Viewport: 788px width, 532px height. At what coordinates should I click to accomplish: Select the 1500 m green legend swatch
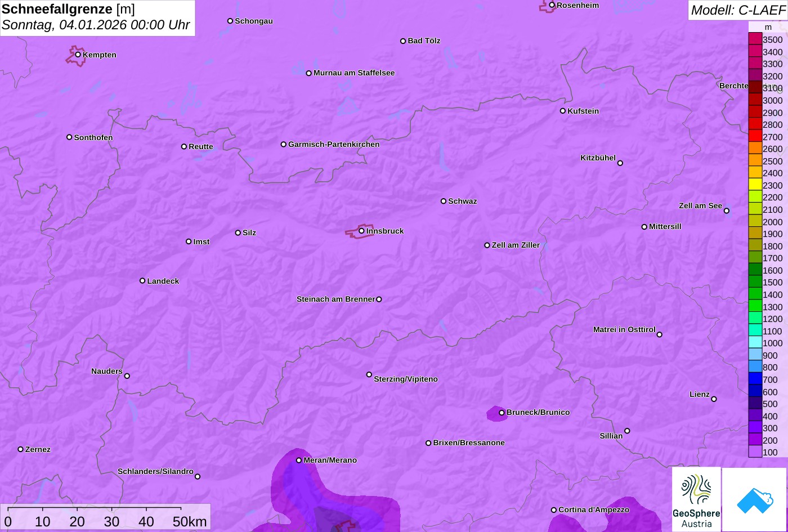[x=755, y=281]
